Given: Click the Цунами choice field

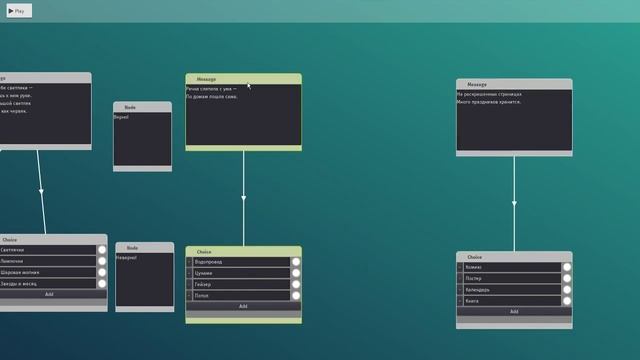Looking at the screenshot, I should 241,273.
